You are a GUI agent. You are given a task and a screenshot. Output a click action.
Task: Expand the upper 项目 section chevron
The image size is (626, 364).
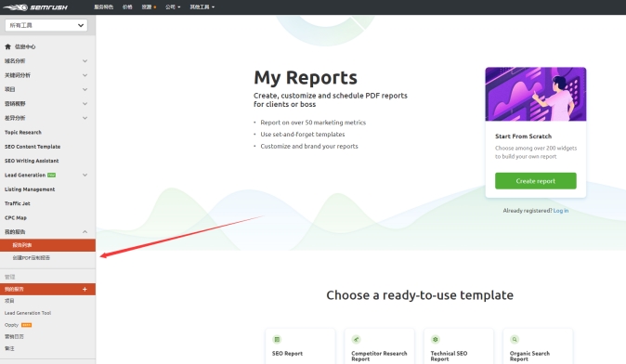(x=85, y=89)
